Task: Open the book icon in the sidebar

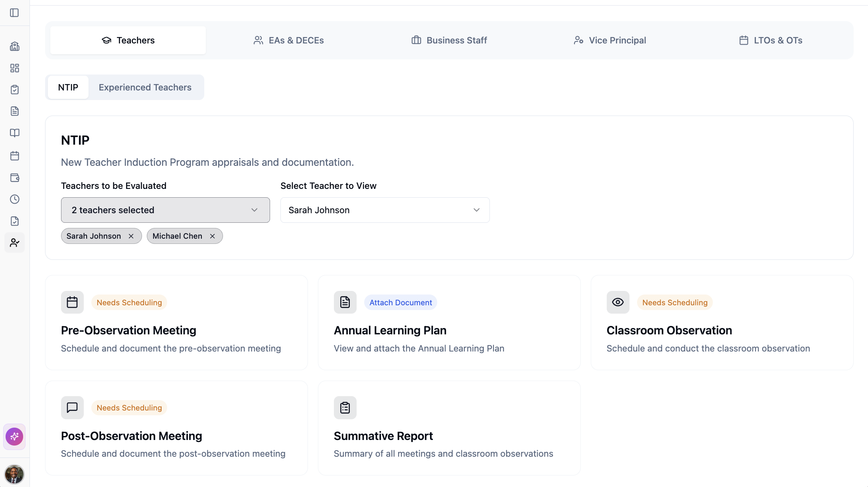Action: point(15,133)
